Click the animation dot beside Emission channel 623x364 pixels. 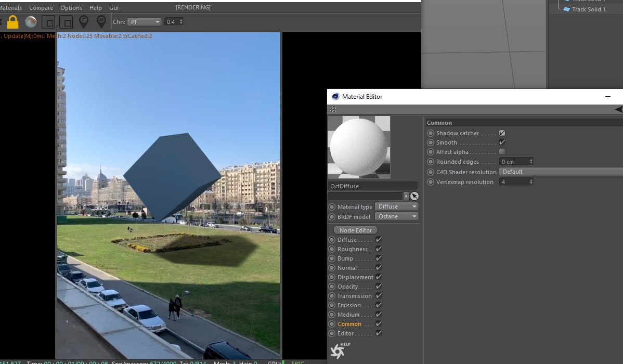(332, 305)
